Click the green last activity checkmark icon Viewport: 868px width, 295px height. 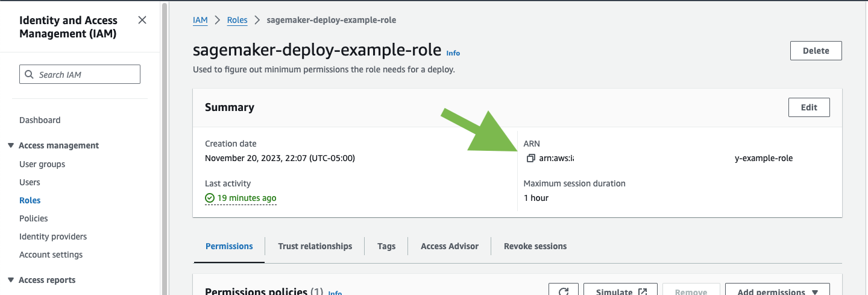210,198
